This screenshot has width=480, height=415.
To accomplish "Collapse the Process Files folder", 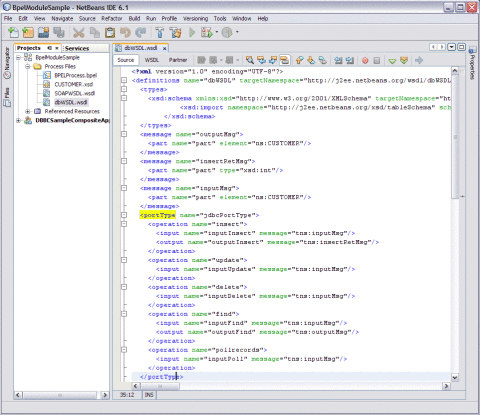I will pos(28,67).
